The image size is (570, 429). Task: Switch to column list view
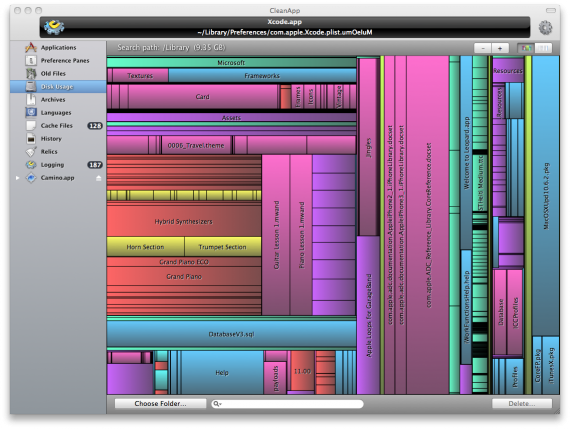(543, 48)
